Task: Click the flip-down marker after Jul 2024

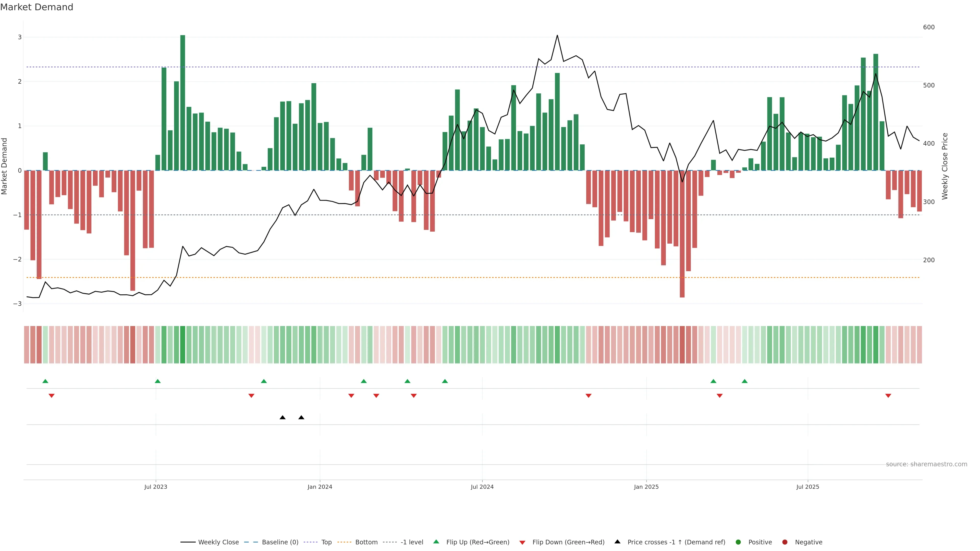Action: pos(589,396)
